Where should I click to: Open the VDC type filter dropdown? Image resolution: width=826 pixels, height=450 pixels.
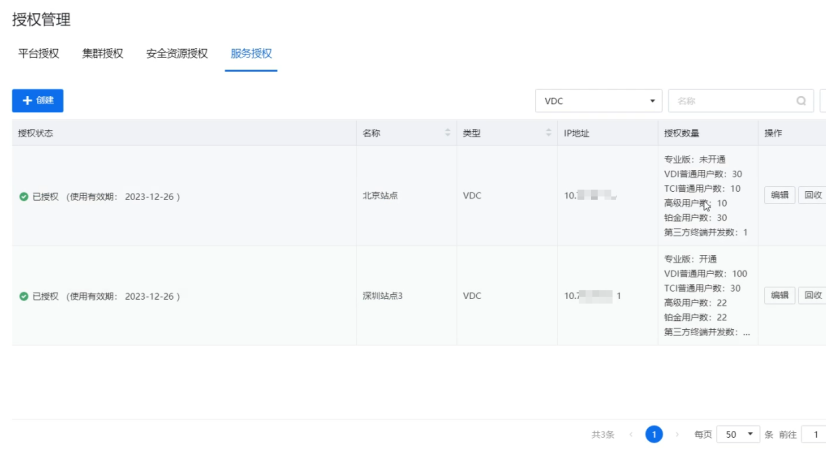coord(599,101)
